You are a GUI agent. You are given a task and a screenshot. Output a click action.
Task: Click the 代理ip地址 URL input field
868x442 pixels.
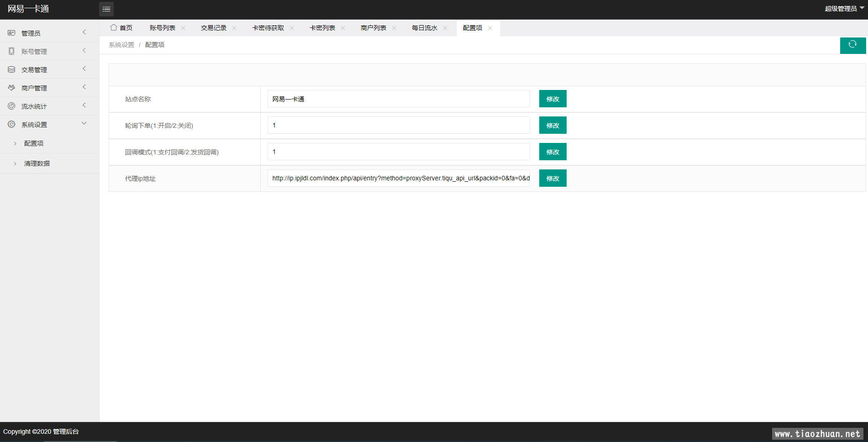[x=399, y=178]
